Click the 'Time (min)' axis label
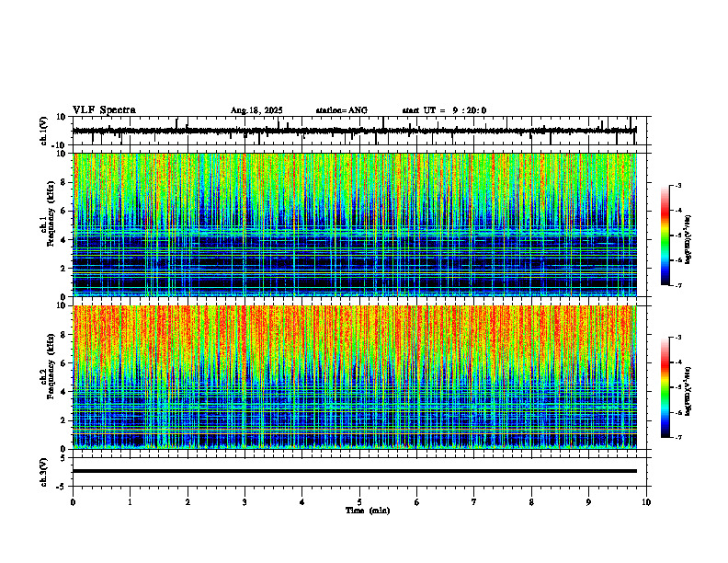Image resolution: width=728 pixels, height=563 pixels. 368,511
